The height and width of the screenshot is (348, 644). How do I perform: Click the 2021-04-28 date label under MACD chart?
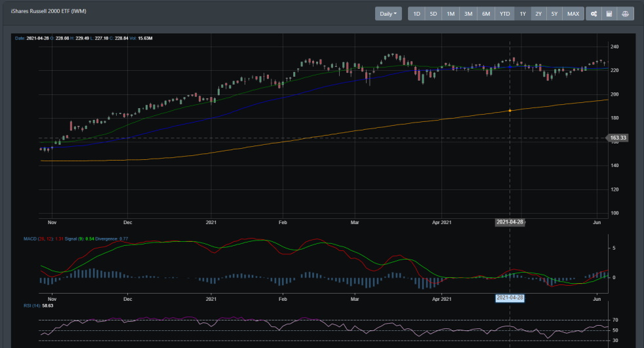[510, 298]
